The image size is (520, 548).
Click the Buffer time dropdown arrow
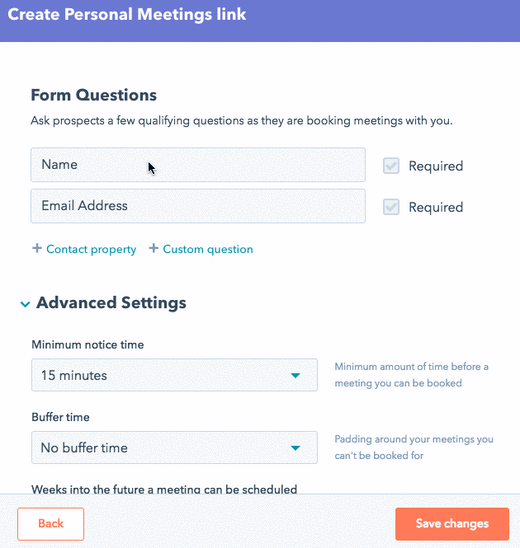point(295,448)
